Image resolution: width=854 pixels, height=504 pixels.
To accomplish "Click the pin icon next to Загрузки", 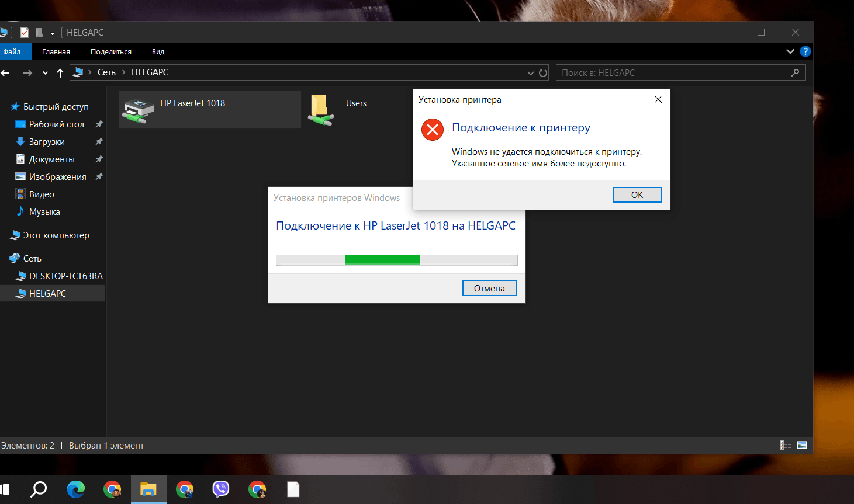I will [x=99, y=141].
